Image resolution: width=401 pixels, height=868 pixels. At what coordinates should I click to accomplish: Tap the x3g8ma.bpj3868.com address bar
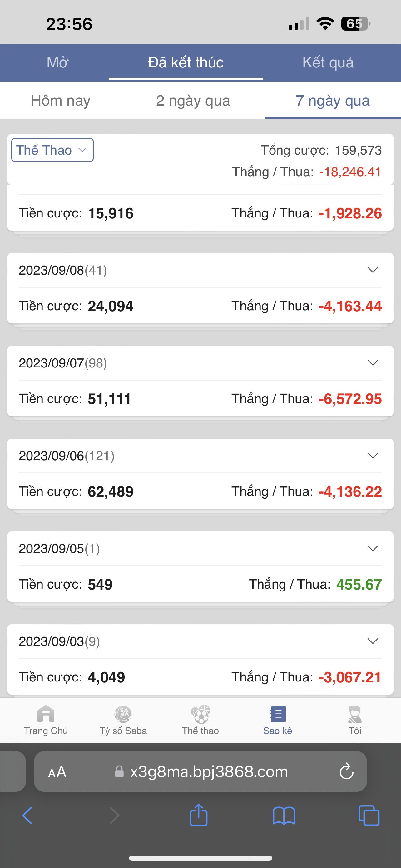point(209,772)
